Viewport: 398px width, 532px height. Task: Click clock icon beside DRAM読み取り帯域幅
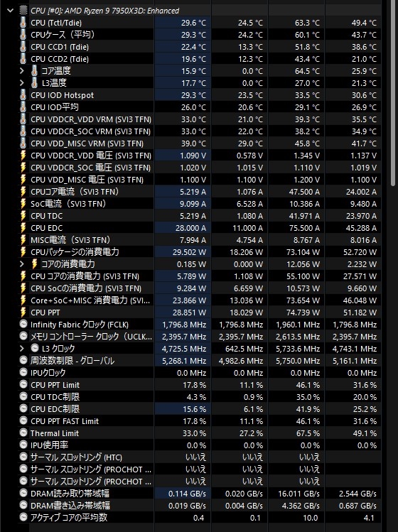(x=23, y=494)
